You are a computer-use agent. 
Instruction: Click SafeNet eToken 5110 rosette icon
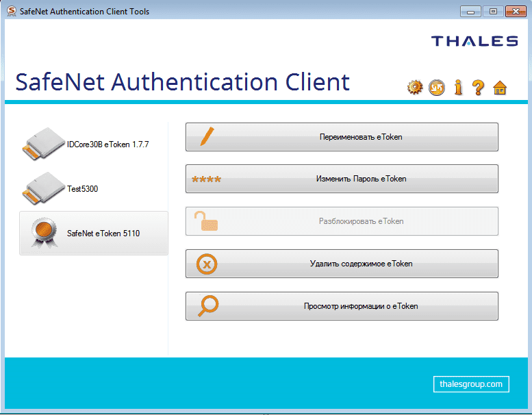pyautogui.click(x=43, y=232)
